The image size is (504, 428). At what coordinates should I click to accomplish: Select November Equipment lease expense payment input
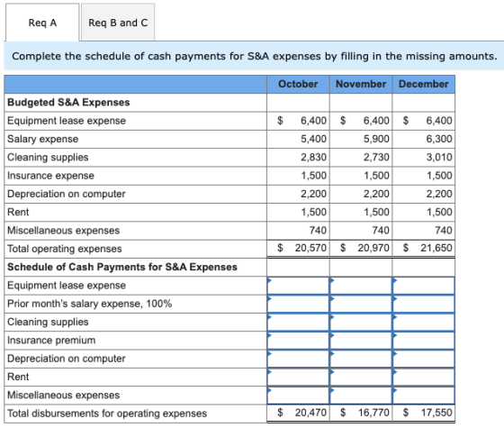tap(361, 286)
